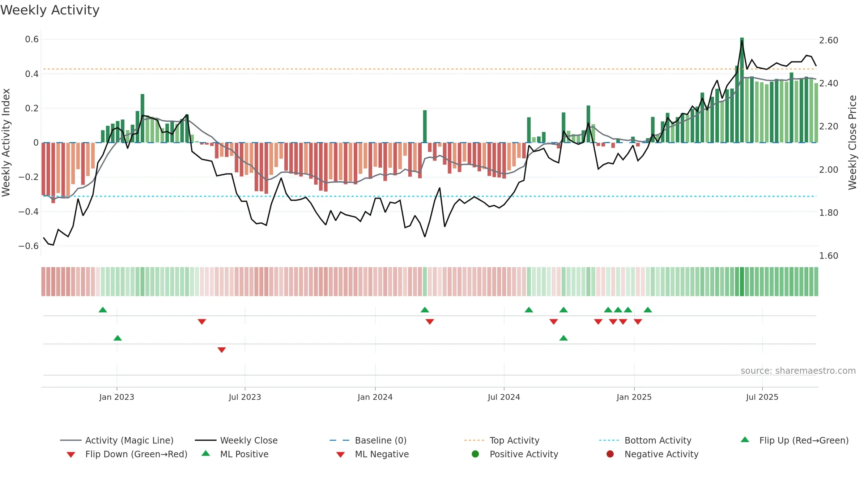Click the flip-down red triangle nearest Jan 2025
This screenshot has width=868, height=488.
coord(638,322)
